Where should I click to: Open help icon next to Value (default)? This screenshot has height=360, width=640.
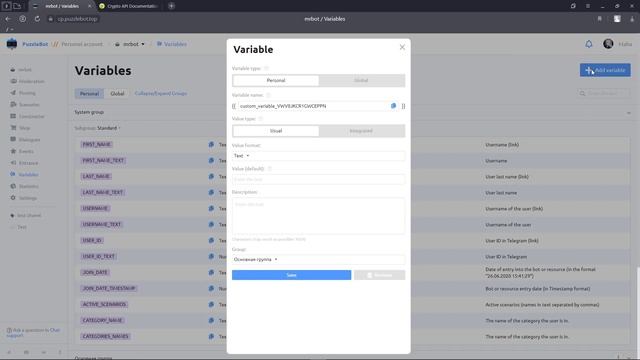point(270,169)
